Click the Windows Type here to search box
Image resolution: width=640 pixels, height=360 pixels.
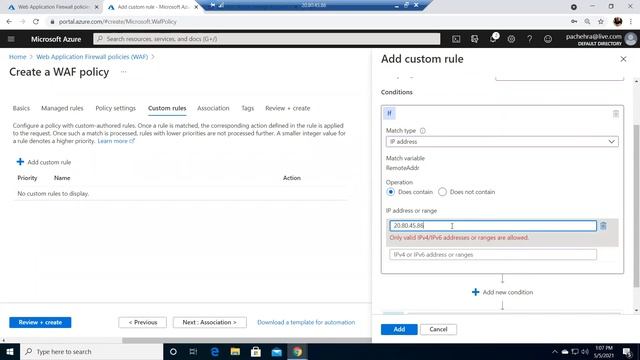(x=91, y=351)
